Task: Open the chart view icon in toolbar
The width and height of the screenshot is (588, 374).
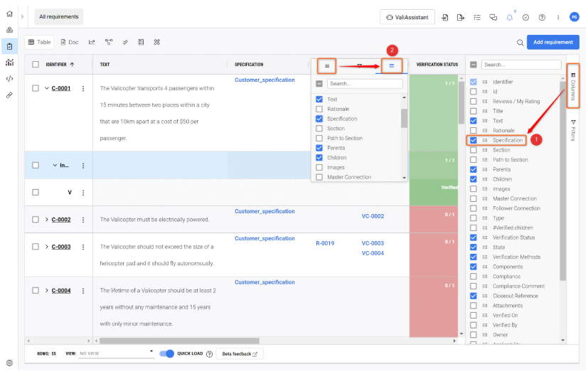Action: pos(92,42)
